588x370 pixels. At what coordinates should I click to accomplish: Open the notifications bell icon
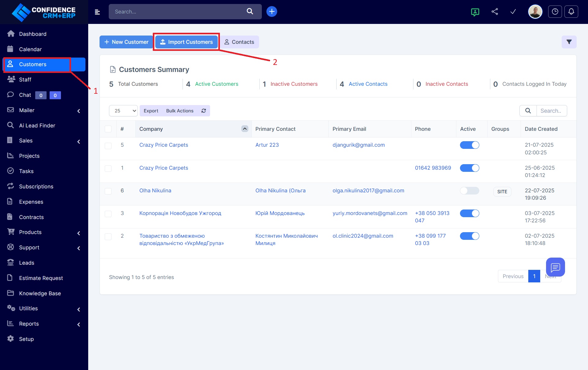(571, 12)
